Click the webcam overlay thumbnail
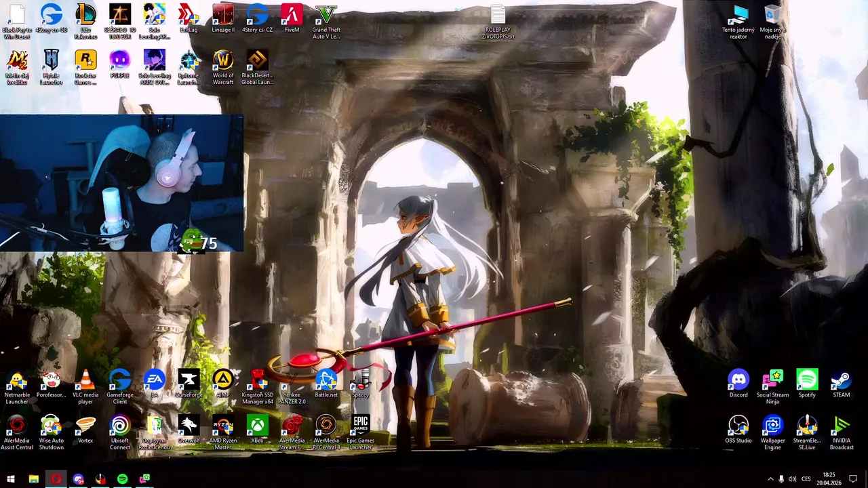This screenshot has width=868, height=488. click(121, 183)
